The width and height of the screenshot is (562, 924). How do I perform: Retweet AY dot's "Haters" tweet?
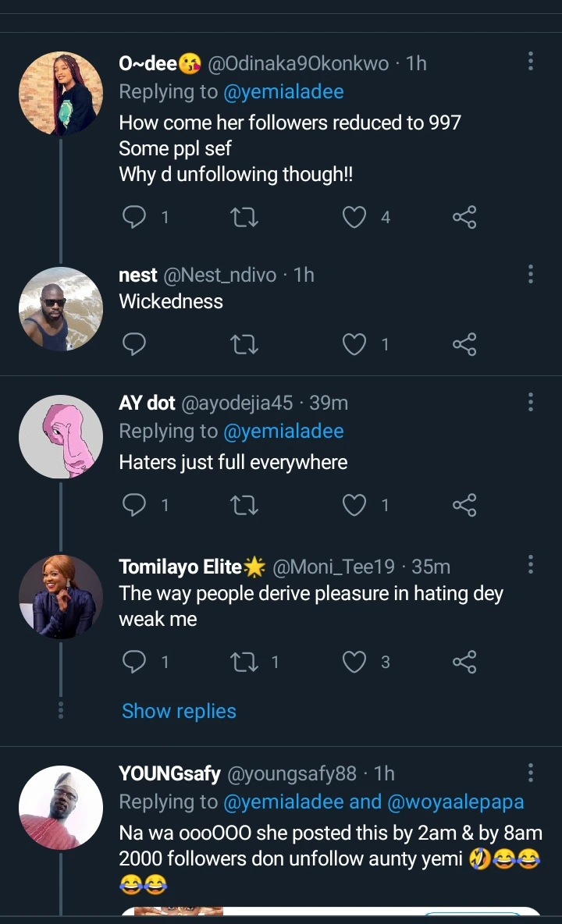(x=245, y=506)
